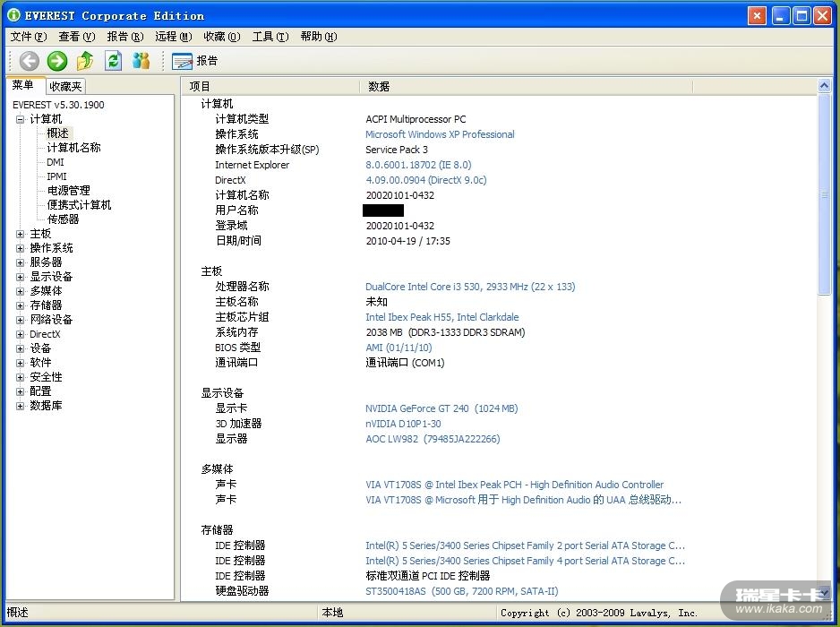Open the 收藏(O) menu
The height and width of the screenshot is (627, 840).
tap(222, 37)
